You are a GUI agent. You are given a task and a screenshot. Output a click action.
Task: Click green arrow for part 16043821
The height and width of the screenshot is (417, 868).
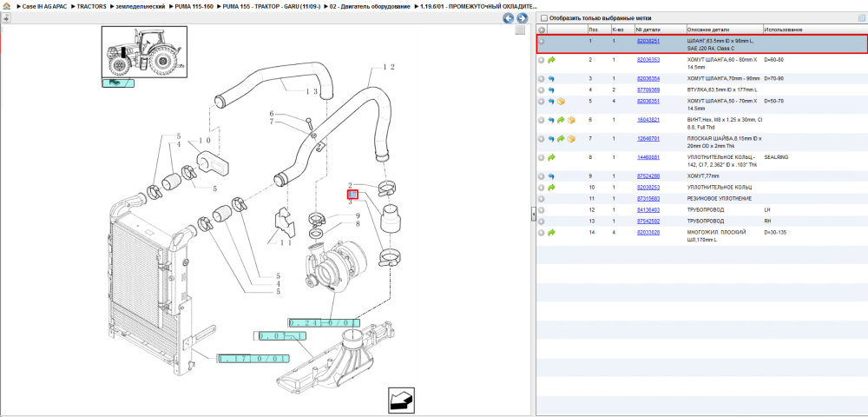pos(561,120)
